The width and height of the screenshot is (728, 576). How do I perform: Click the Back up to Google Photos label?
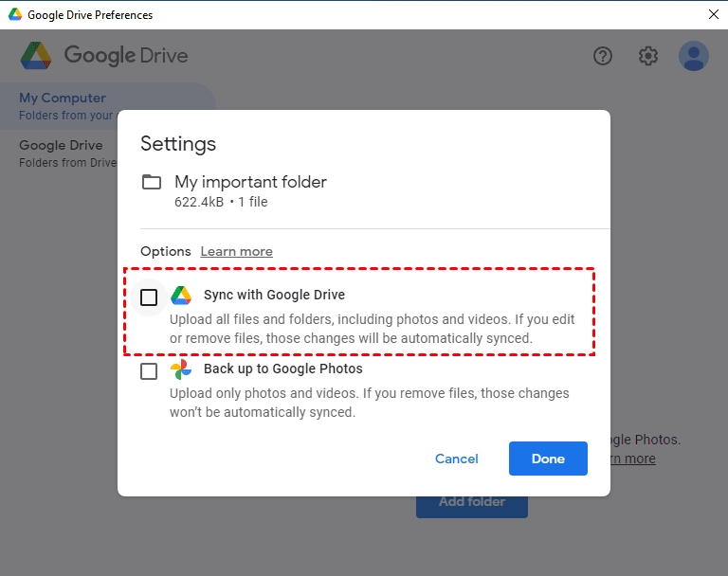(x=282, y=369)
